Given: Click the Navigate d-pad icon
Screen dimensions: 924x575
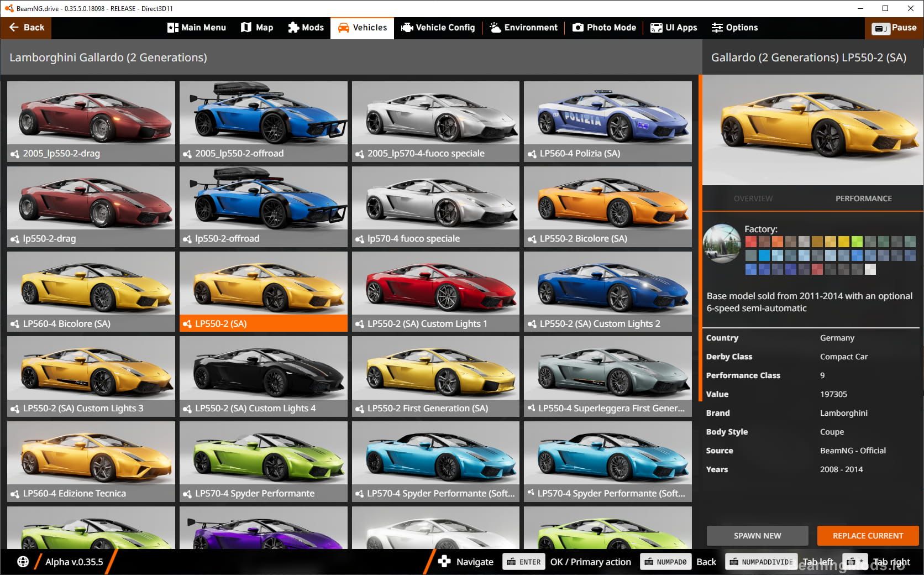Looking at the screenshot, I should click(x=444, y=562).
